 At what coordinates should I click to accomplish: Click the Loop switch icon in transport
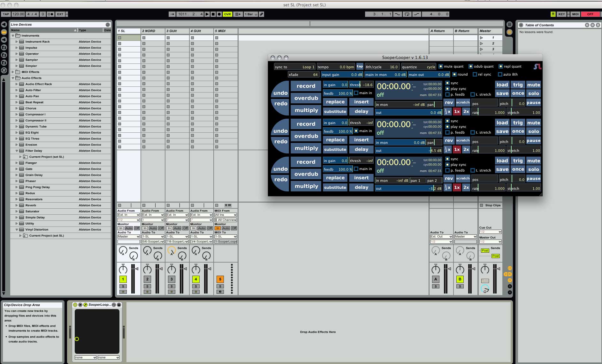[407, 14]
